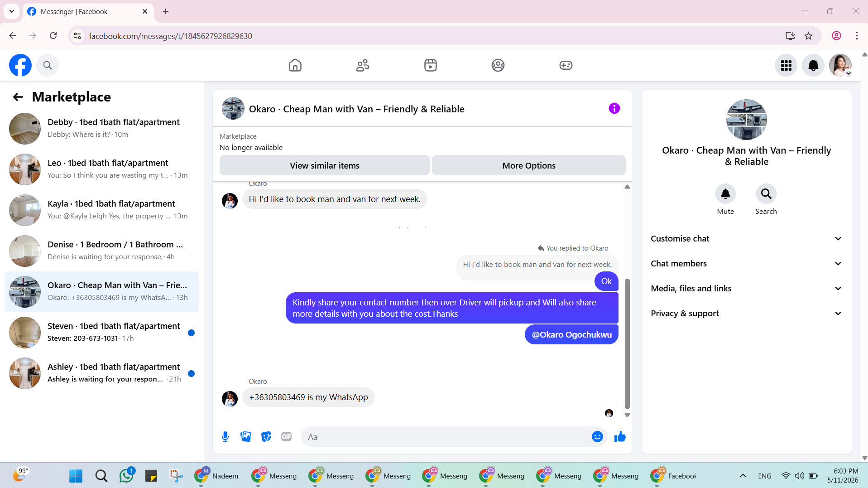868x488 pixels.
Task: Open Windows taskbar search
Action: (x=101, y=476)
